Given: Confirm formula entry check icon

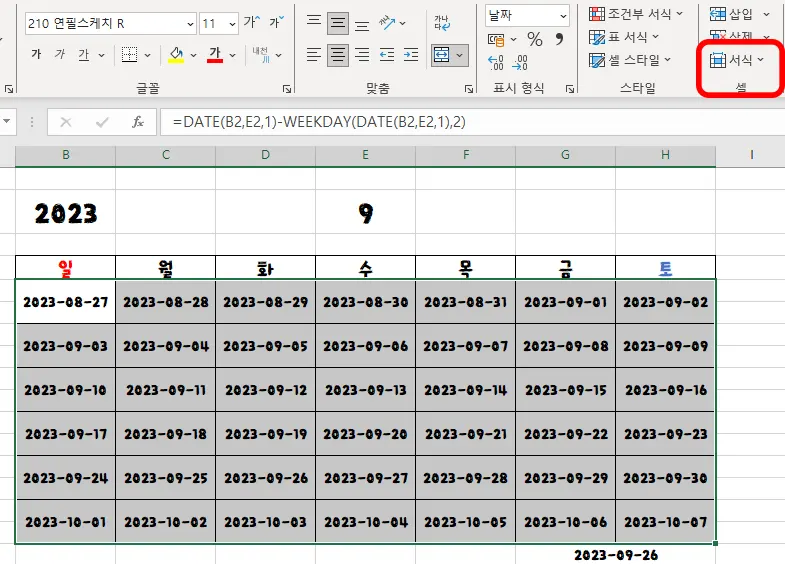Looking at the screenshot, I should (102, 122).
